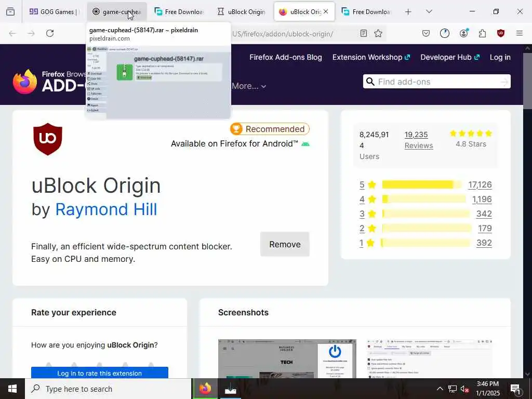Toggle reader view icon in address bar
532x399 pixels.
click(x=363, y=33)
